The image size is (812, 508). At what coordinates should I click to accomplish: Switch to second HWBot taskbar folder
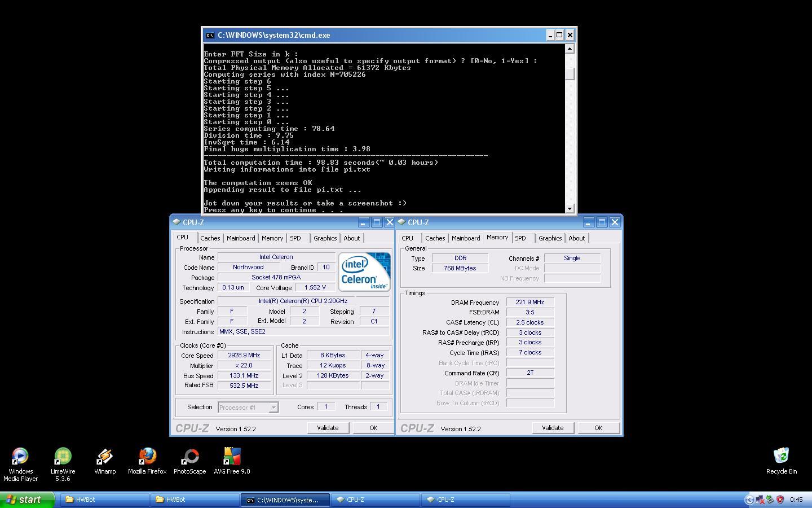pyautogui.click(x=195, y=500)
